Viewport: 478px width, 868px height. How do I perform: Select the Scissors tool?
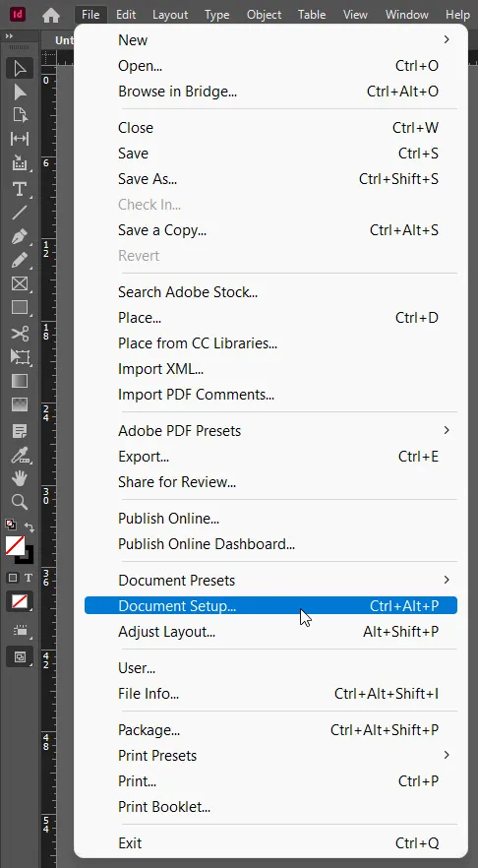point(20,334)
